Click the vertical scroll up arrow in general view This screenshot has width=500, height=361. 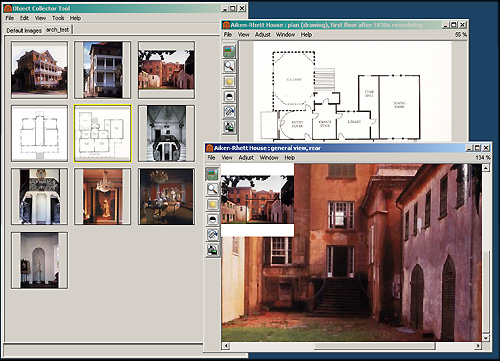486,168
